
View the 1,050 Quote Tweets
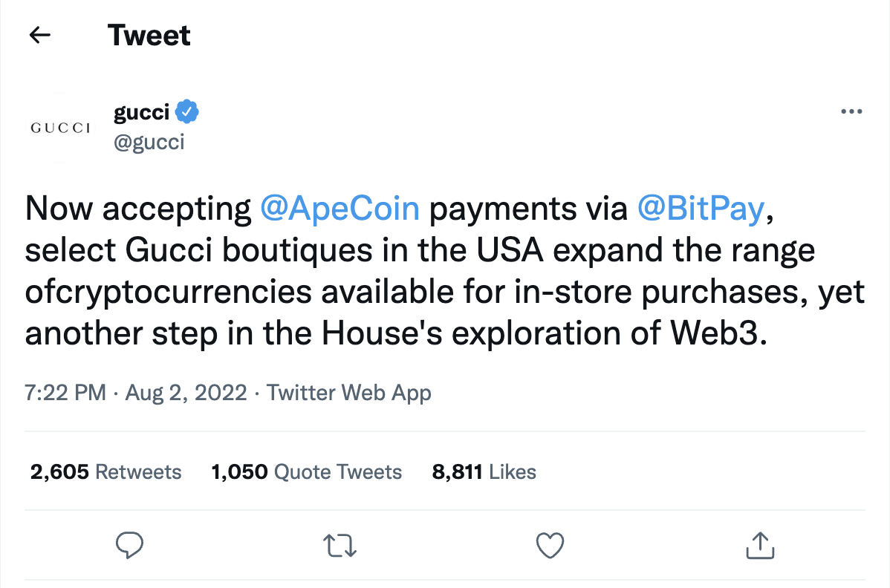(x=307, y=471)
